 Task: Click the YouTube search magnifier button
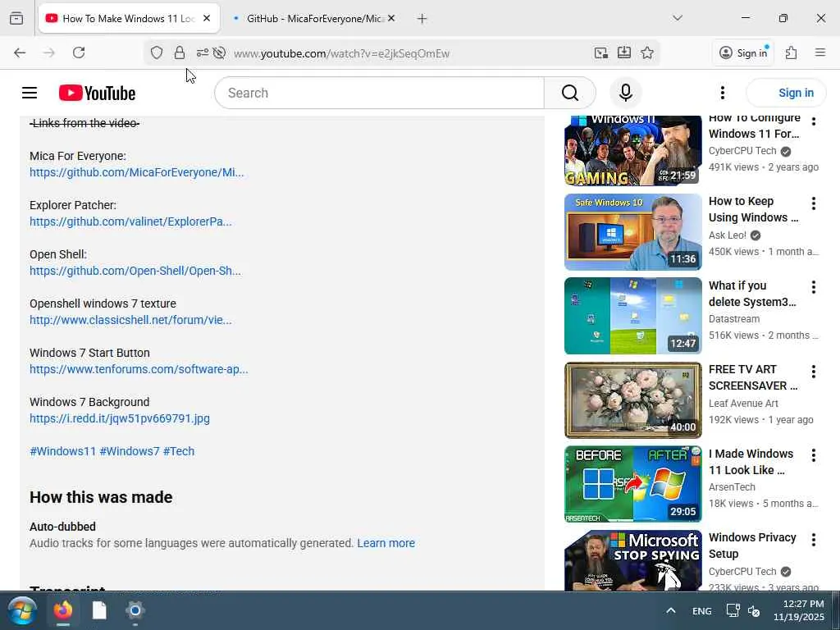570,93
